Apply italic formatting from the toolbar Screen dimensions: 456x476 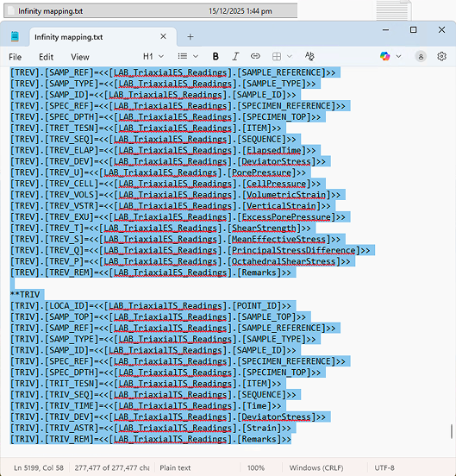[235, 56]
